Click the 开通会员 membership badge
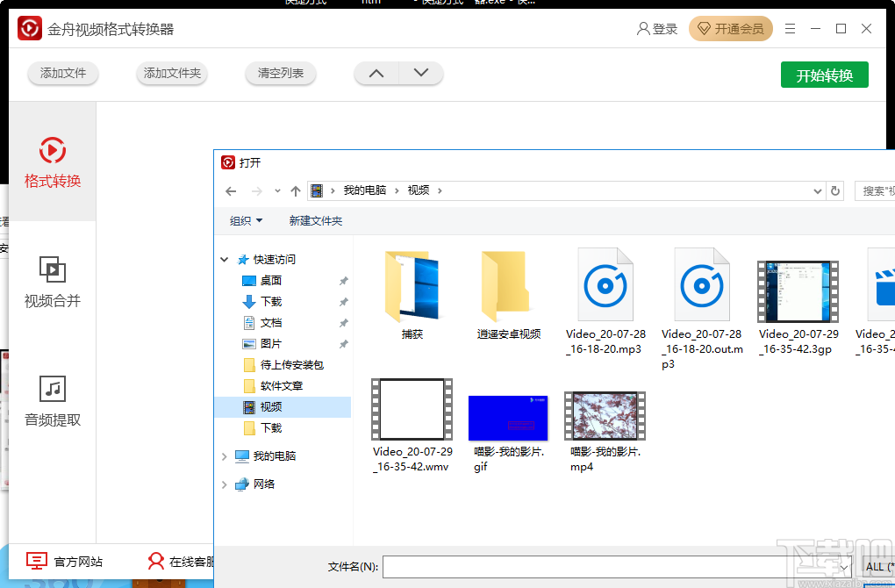 731,28
